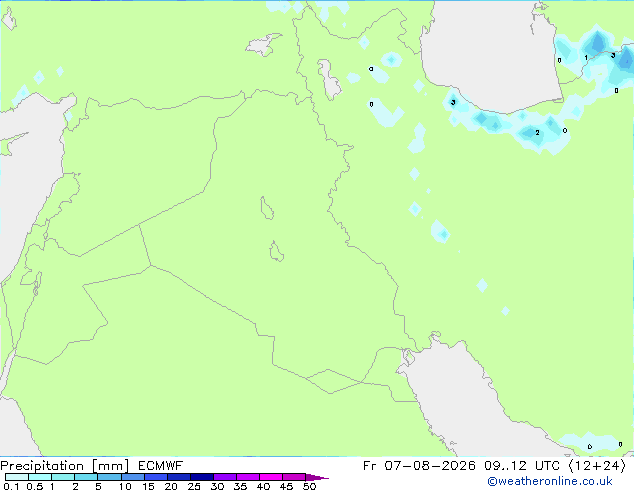The image size is (634, 490).
Task: Select the 2–5 mm legend color swatch
Action: tap(86, 477)
